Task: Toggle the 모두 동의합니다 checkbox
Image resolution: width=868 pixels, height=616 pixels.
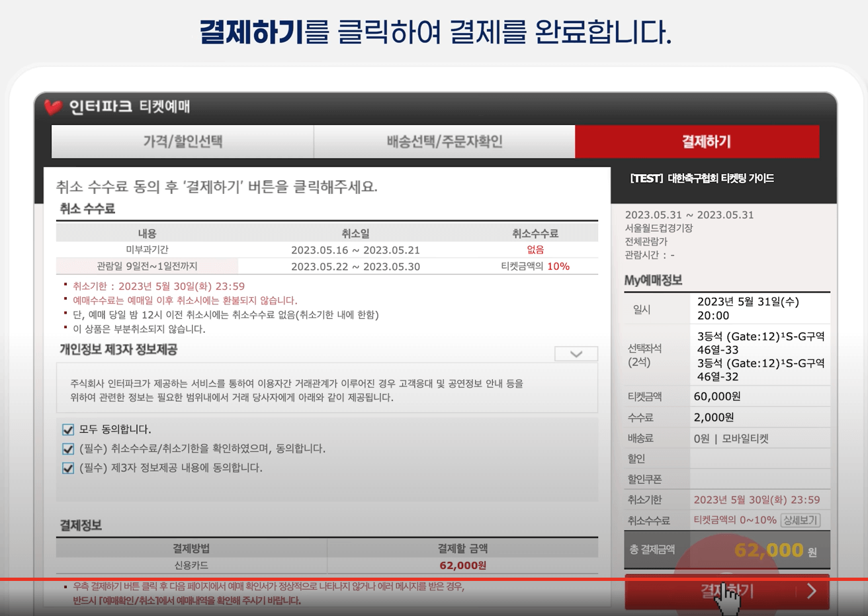Action: [68, 429]
